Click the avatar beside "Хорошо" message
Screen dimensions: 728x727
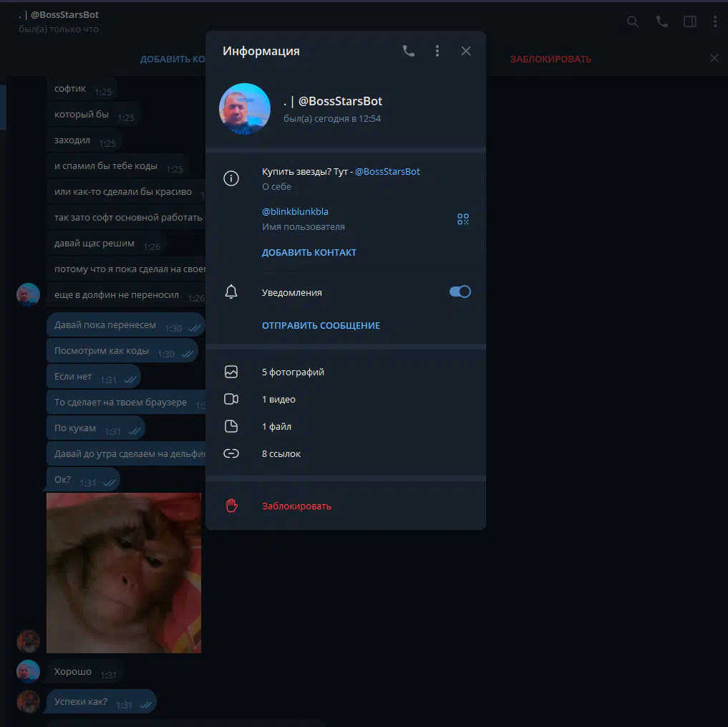[x=29, y=671]
